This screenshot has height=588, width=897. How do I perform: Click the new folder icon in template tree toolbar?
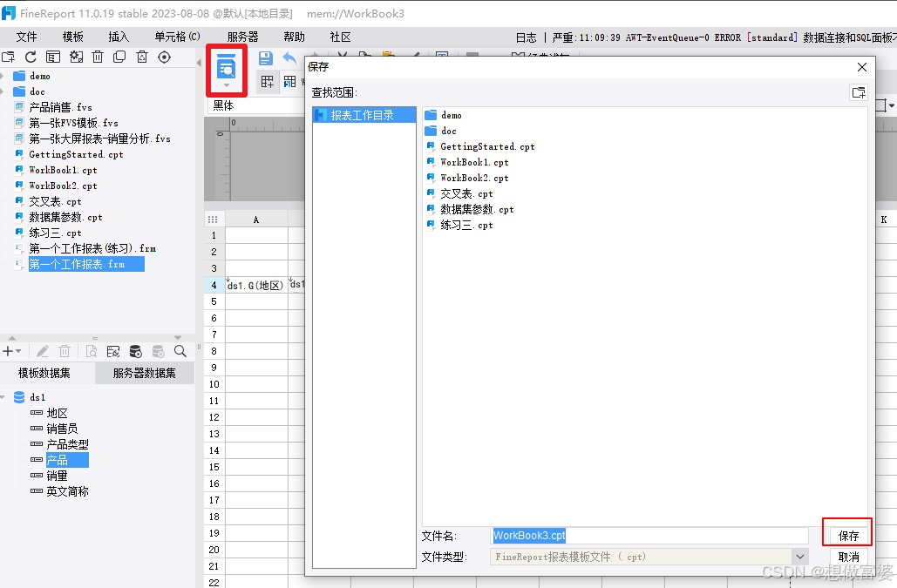(x=9, y=57)
